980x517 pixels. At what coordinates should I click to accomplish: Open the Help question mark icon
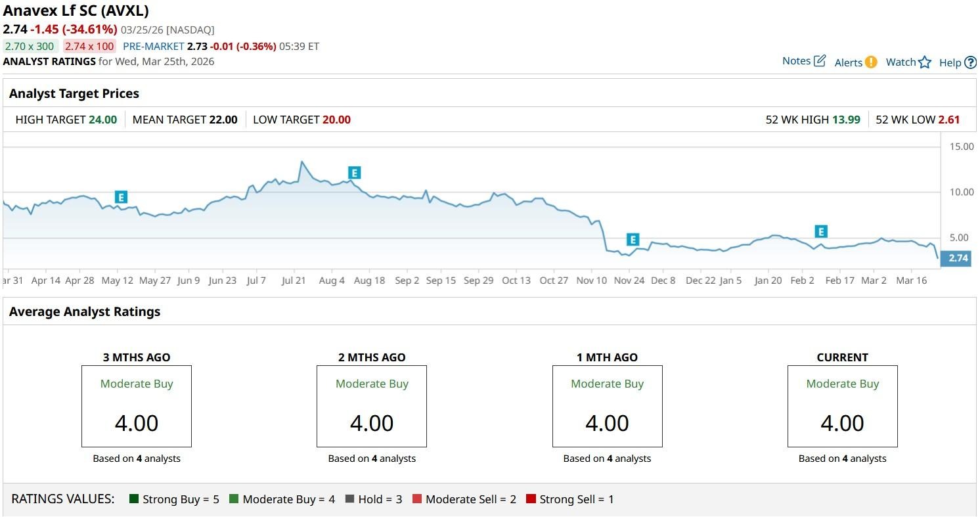pos(970,62)
